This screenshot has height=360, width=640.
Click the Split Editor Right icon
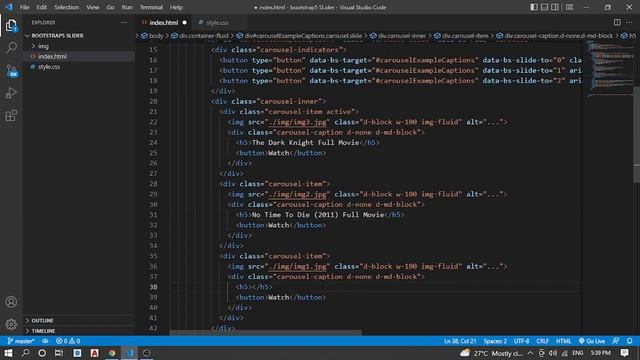[x=617, y=22]
